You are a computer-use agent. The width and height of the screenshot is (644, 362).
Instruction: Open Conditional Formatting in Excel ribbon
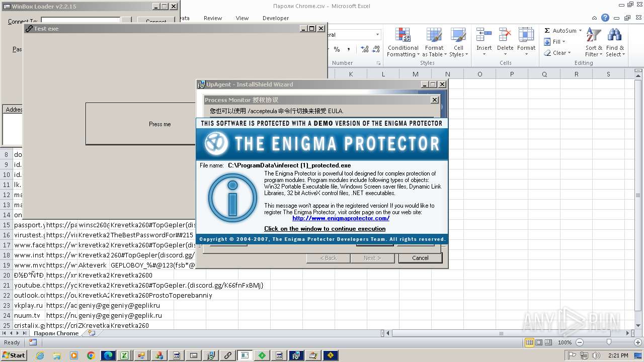(403, 43)
